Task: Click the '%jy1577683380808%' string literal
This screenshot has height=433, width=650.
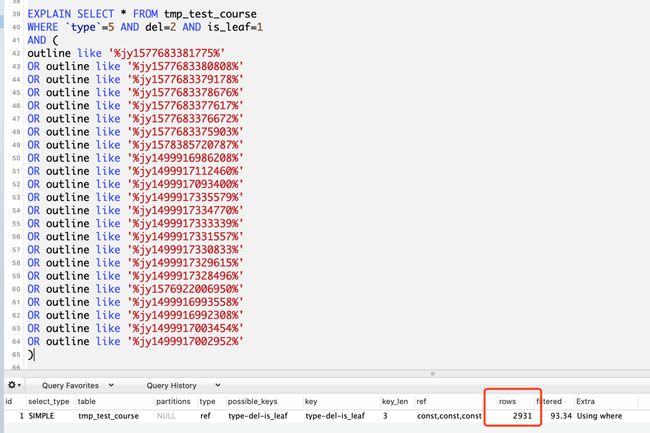Action: click(x=185, y=66)
